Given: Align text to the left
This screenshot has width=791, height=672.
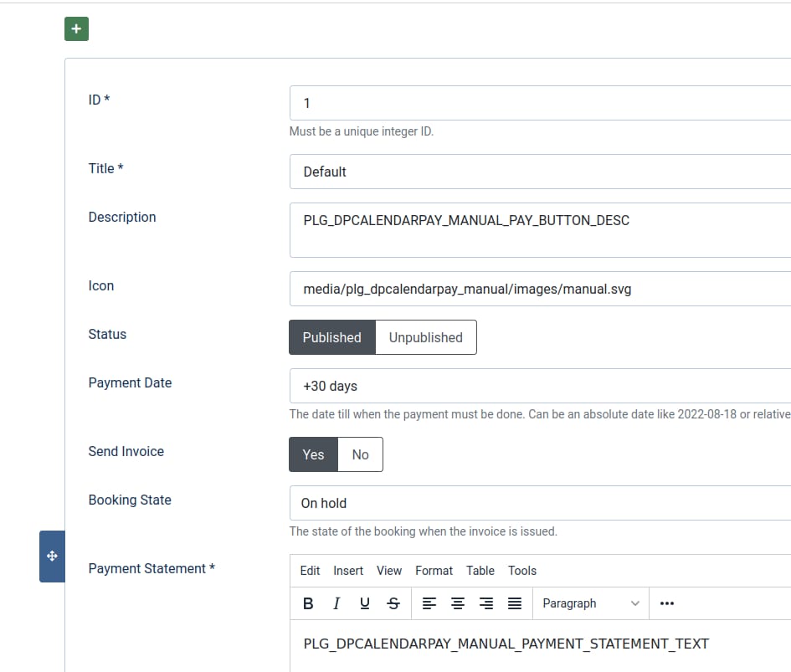Looking at the screenshot, I should (429, 603).
